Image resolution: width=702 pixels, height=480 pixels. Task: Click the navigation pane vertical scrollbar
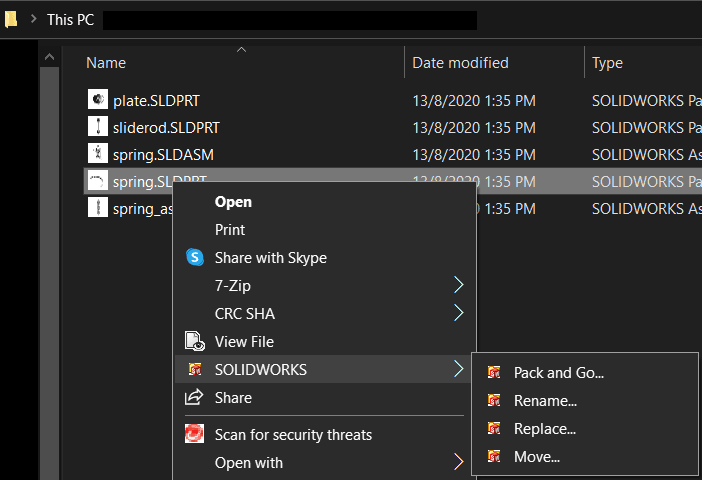49,273
